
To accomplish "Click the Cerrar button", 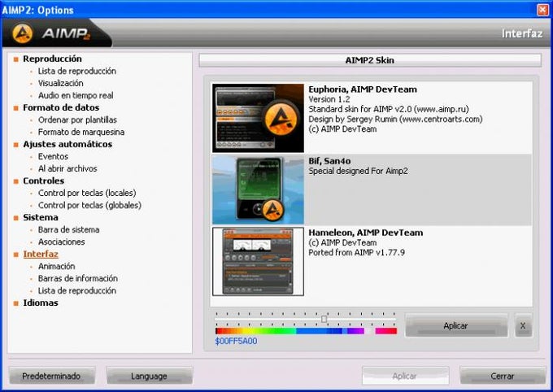I will pos(503,376).
